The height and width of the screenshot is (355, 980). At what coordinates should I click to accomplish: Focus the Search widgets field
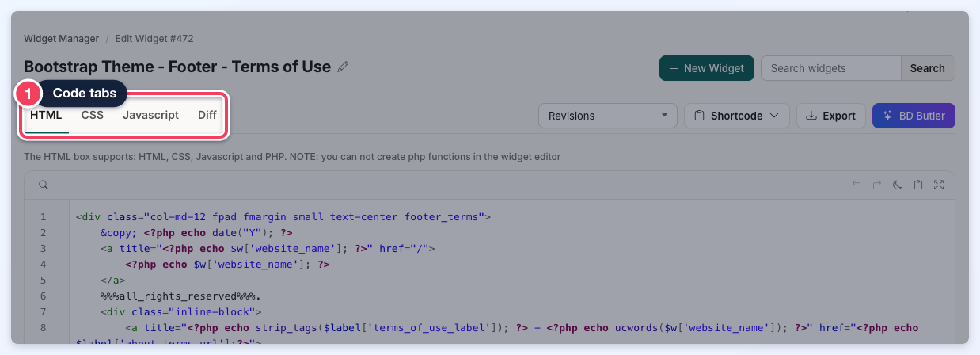pos(831,68)
